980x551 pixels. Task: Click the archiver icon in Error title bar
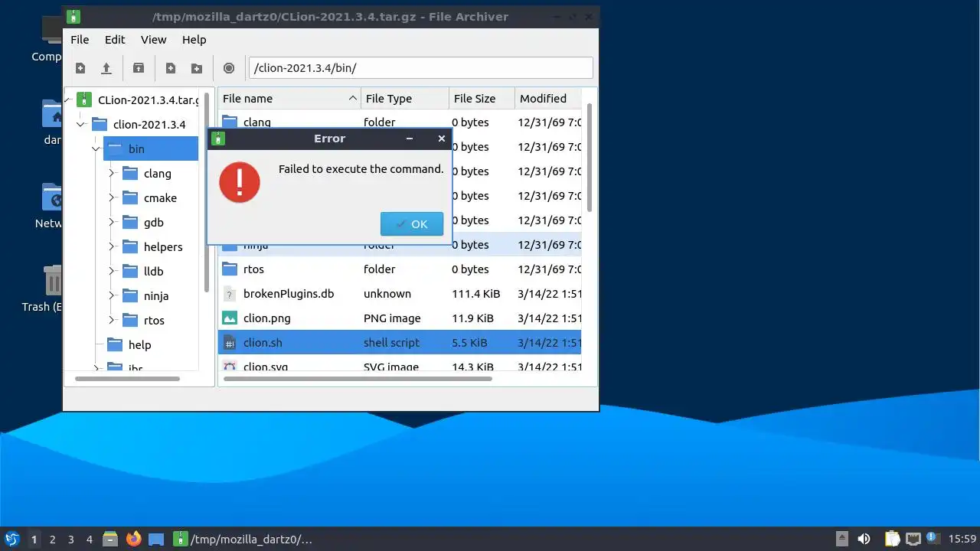click(218, 139)
